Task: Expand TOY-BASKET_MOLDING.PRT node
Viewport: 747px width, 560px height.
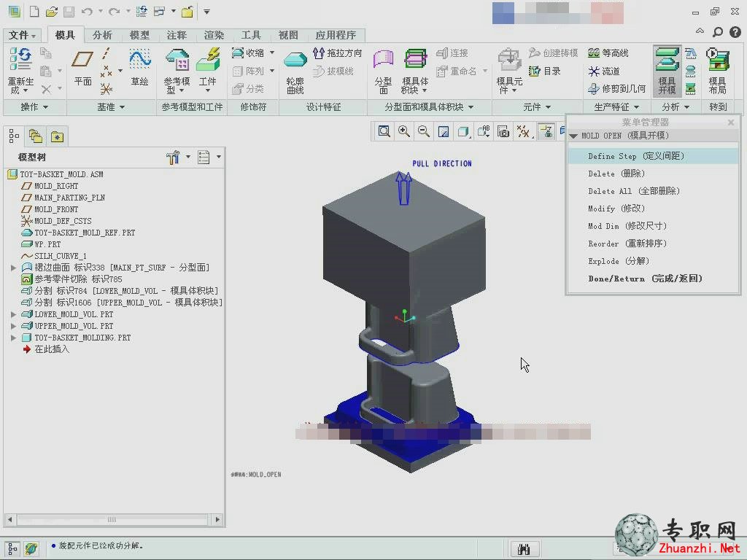Action: tap(13, 338)
